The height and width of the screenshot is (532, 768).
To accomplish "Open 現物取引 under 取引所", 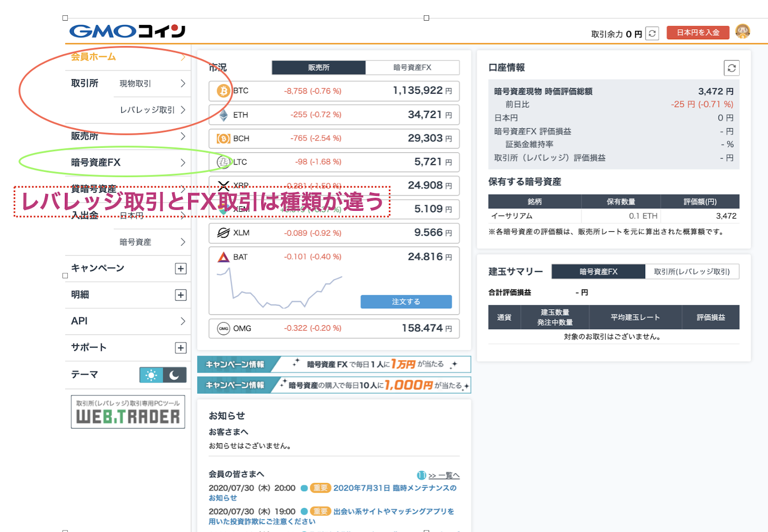I will click(152, 84).
